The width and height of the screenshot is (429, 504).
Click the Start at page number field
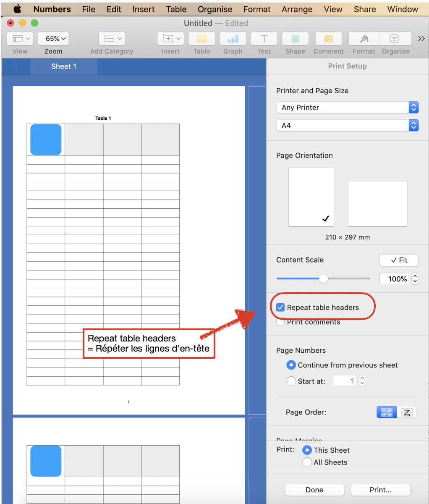(345, 381)
